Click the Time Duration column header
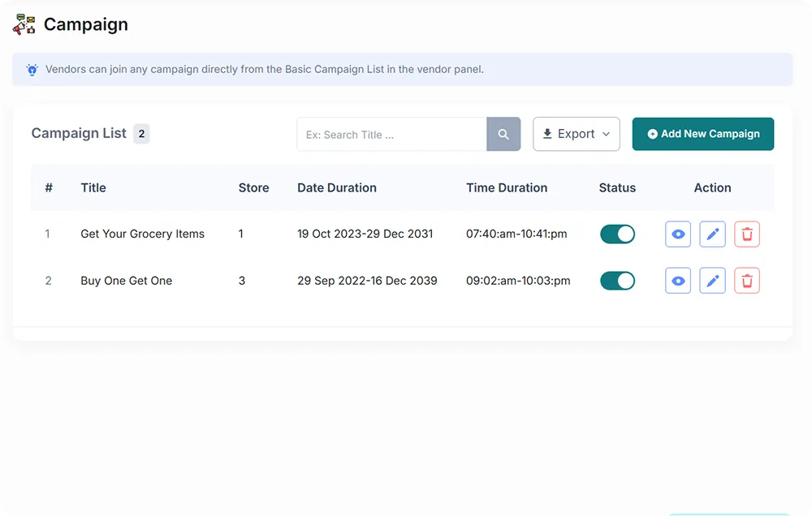The width and height of the screenshot is (812, 516). coord(507,188)
